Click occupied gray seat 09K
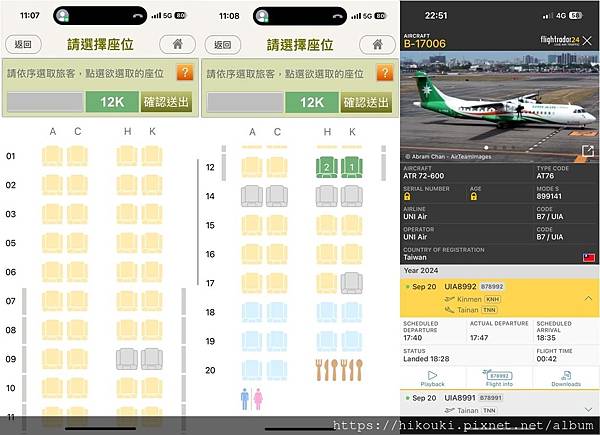Image resolution: width=600 pixels, height=435 pixels. 152,359
